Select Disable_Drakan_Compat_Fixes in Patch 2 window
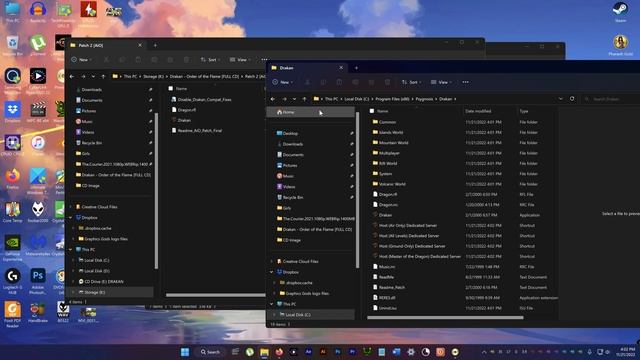Image resolution: width=640 pixels, height=360 pixels. (204, 99)
